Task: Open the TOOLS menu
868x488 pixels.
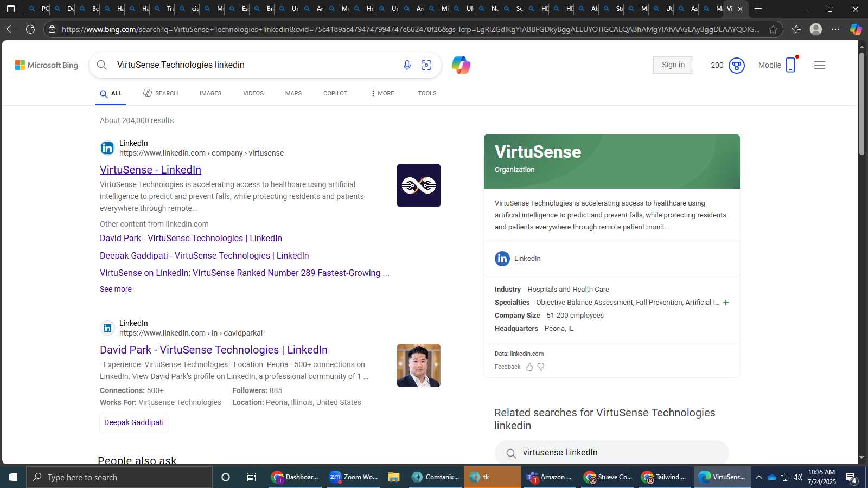Action: tap(427, 93)
